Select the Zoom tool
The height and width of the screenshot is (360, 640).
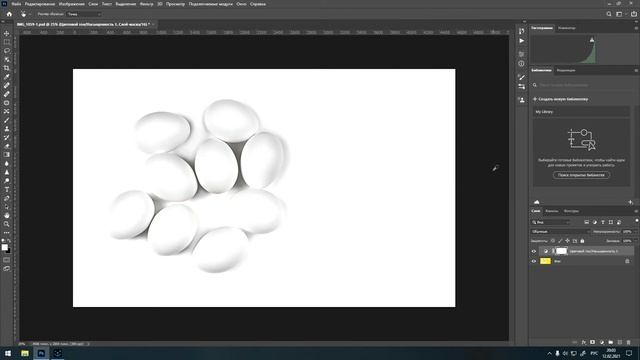pos(7,224)
